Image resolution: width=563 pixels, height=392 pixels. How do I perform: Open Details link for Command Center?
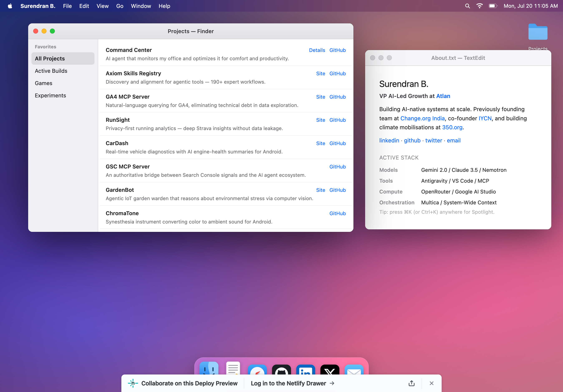[x=317, y=50]
